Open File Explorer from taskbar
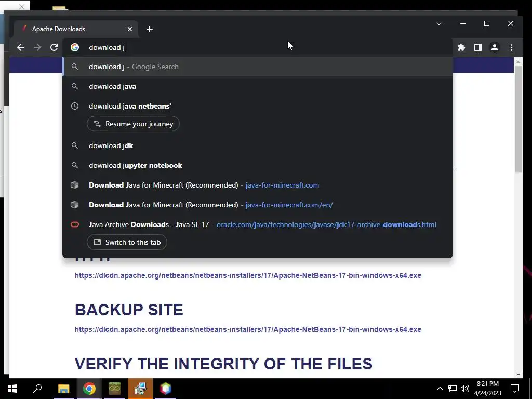 tap(63, 389)
